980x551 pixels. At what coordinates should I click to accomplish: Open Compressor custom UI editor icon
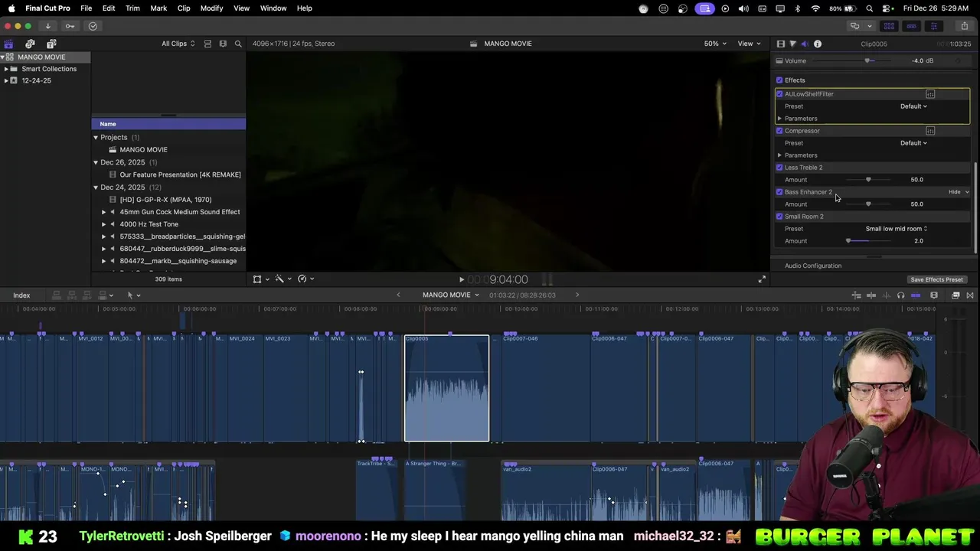(930, 131)
